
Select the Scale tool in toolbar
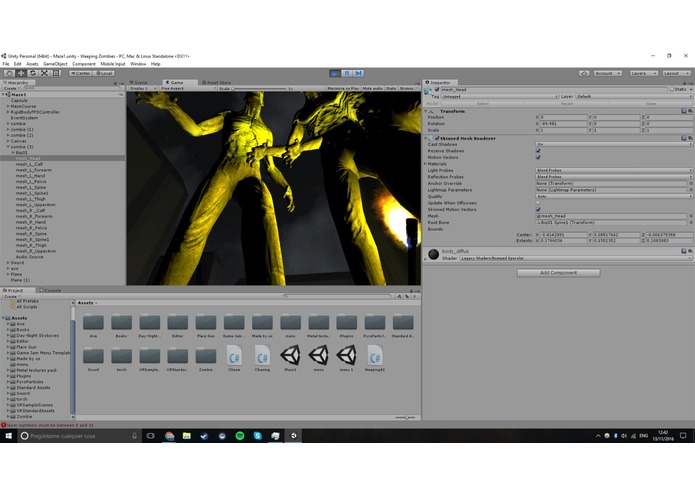coord(44,73)
